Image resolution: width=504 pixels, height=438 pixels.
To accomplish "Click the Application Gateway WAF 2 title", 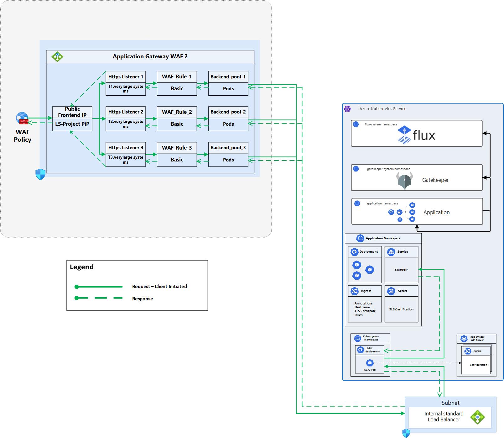I will pos(150,56).
